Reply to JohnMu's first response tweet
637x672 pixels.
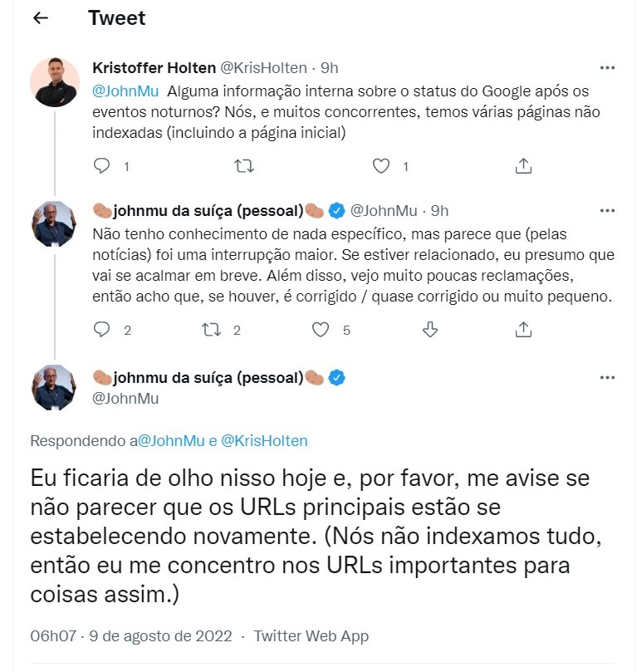point(102,330)
